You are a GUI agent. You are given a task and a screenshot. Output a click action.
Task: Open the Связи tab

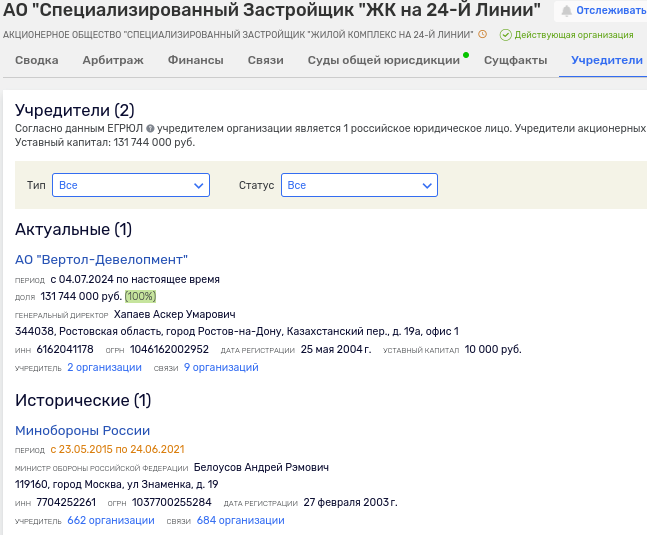(x=266, y=60)
